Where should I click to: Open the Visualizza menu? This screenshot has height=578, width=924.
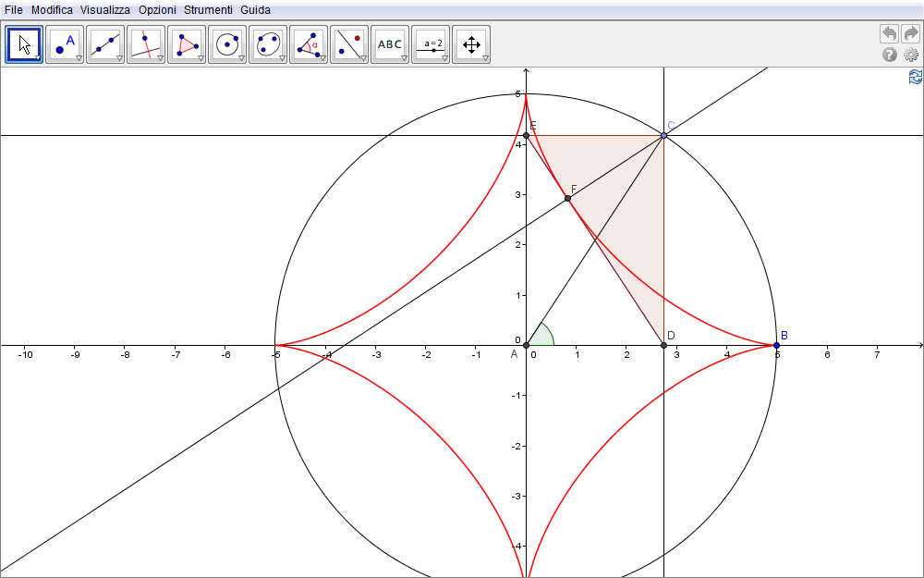pyautogui.click(x=104, y=9)
